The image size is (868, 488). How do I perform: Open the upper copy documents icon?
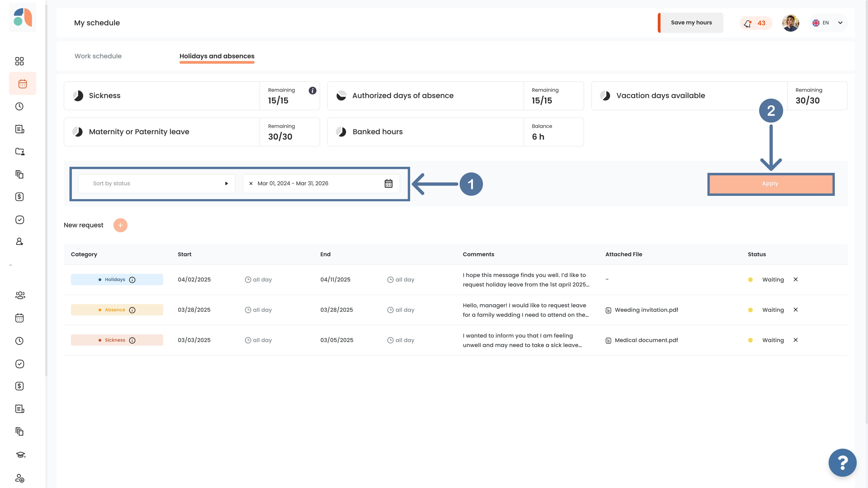[20, 174]
